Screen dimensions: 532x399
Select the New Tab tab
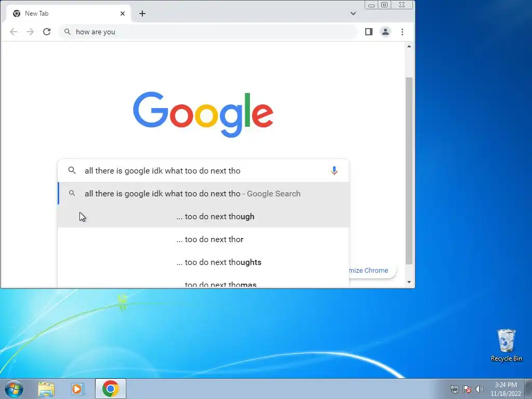pyautogui.click(x=69, y=14)
